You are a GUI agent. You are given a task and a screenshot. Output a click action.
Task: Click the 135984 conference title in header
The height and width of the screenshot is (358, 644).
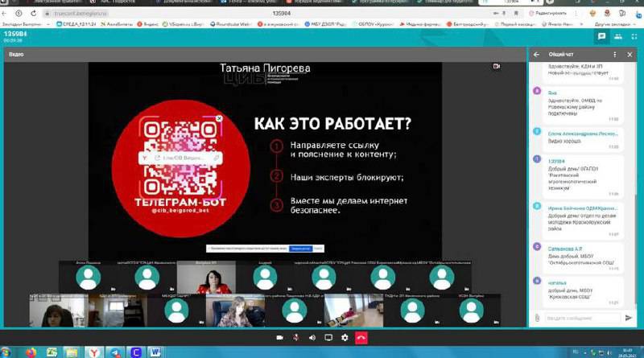(x=15, y=34)
